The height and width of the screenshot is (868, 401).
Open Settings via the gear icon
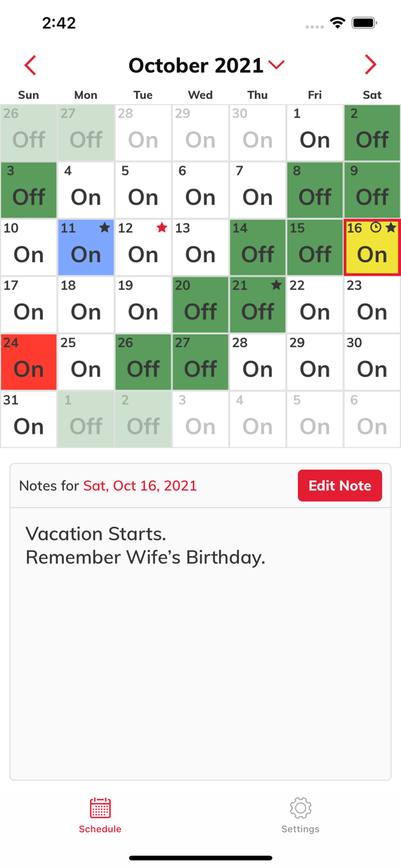tap(300, 808)
